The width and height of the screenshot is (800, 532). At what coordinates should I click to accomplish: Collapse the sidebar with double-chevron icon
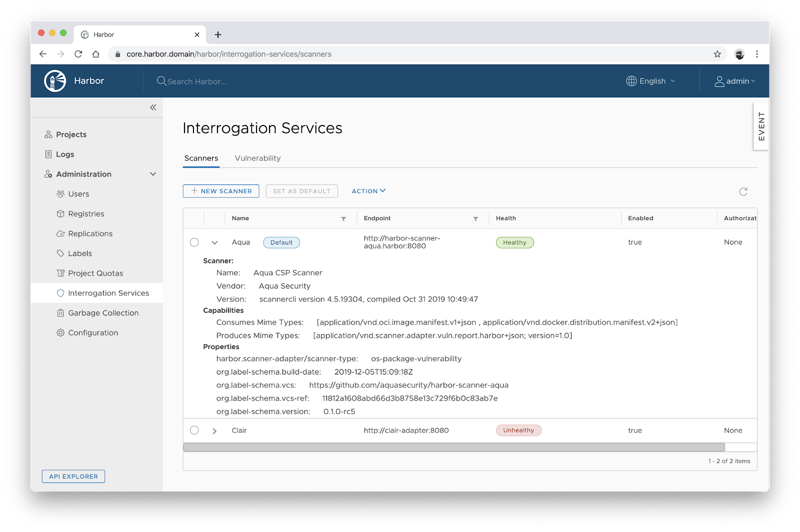pos(153,107)
